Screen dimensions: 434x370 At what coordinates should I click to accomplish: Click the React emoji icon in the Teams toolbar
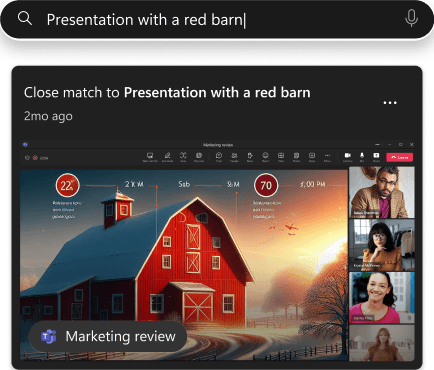[x=265, y=157]
